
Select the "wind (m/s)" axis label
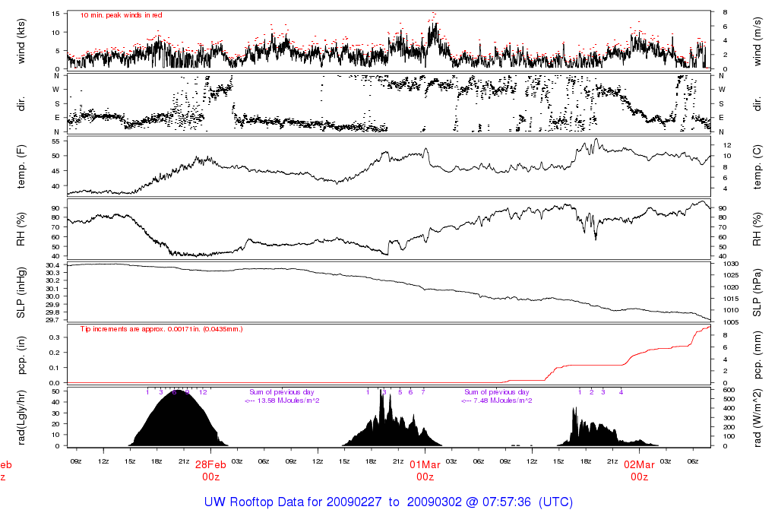[x=757, y=41]
